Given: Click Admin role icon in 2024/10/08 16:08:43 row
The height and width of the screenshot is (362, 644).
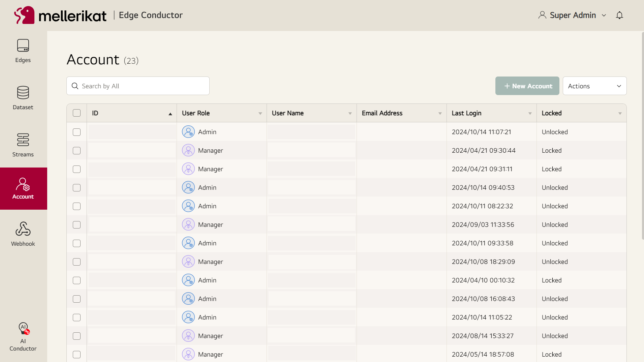Looking at the screenshot, I should [x=188, y=299].
